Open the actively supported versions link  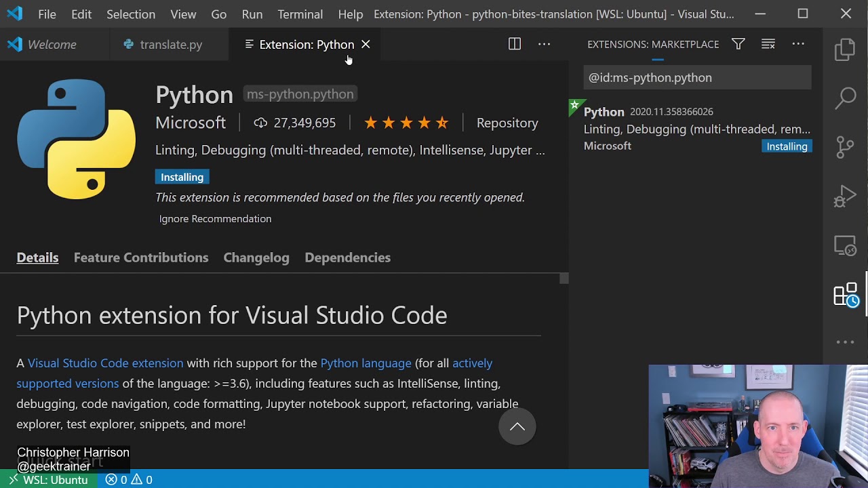254,373
